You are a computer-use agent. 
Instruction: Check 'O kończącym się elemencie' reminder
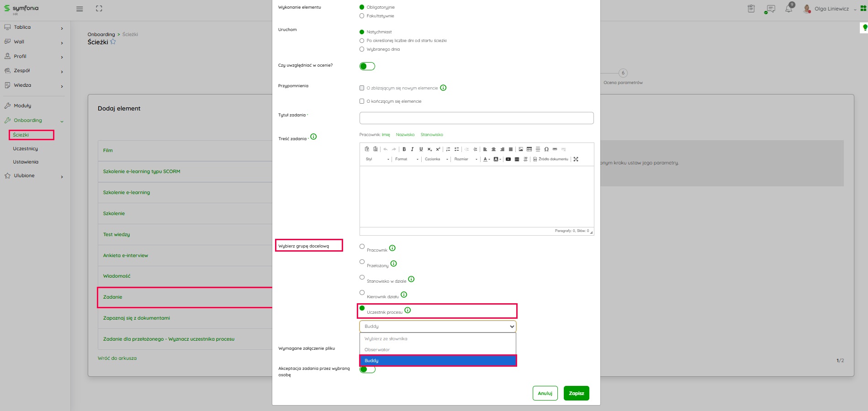point(362,101)
